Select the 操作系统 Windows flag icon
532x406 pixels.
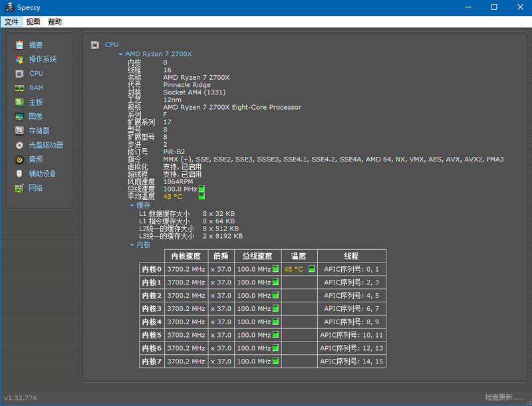[19, 59]
